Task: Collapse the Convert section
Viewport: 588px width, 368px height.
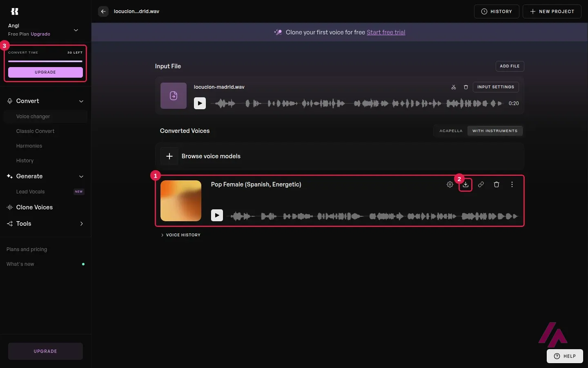Action: click(81, 101)
